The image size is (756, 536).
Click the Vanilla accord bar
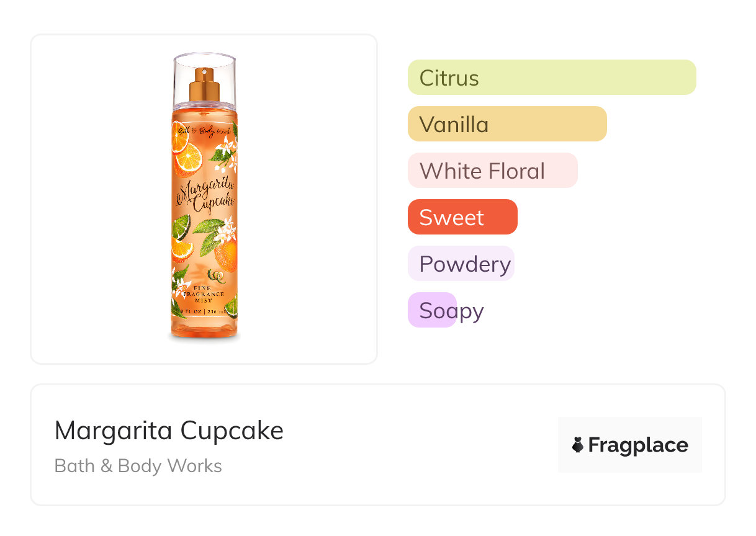point(506,124)
